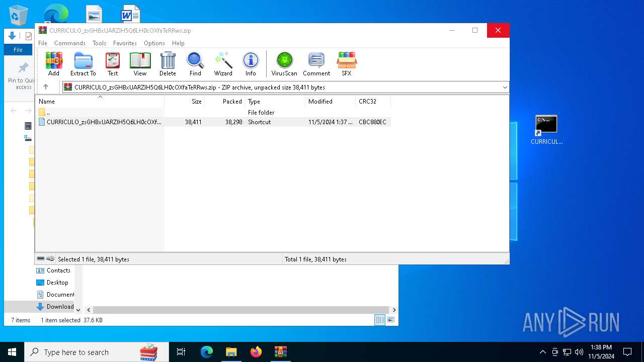The width and height of the screenshot is (644, 362).
Task: Start VirusScan on the archive
Action: 284,64
